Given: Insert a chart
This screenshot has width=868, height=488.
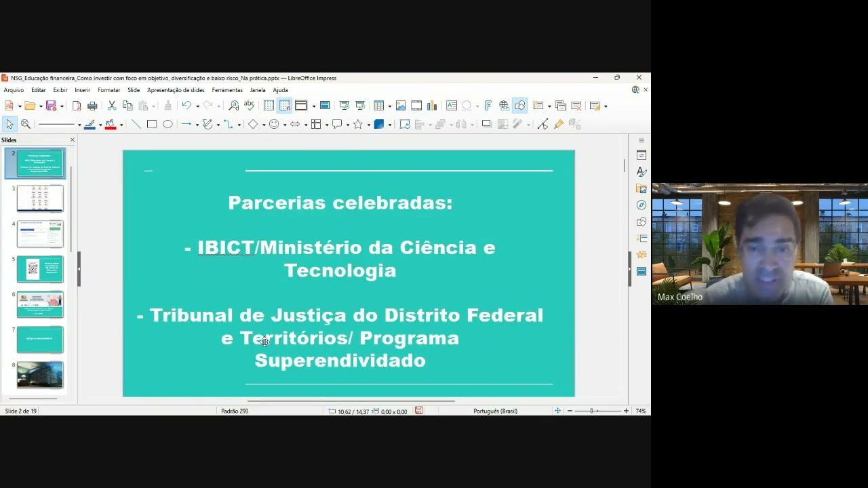Looking at the screenshot, I should 432,106.
